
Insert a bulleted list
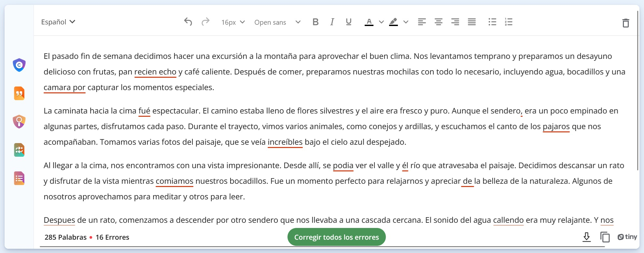pos(492,22)
